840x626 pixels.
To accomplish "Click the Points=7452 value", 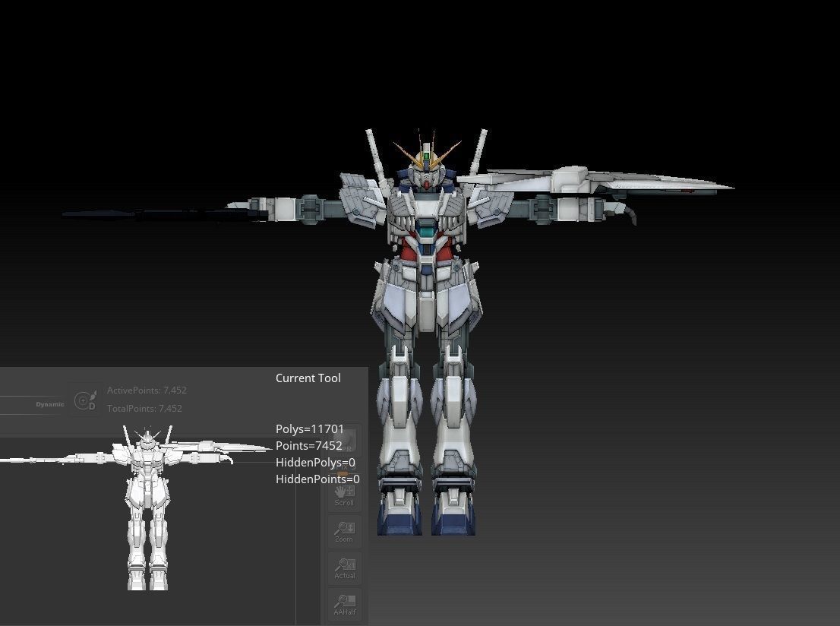I will (x=308, y=445).
